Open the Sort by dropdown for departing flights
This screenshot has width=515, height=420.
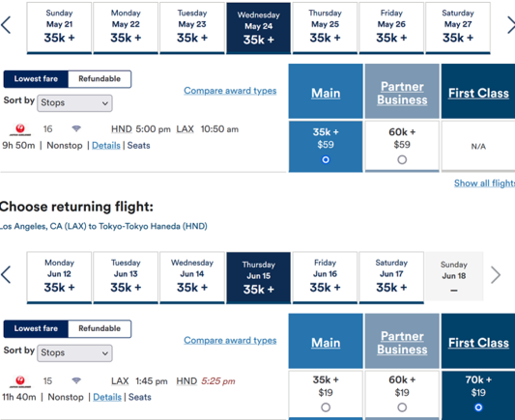(74, 103)
